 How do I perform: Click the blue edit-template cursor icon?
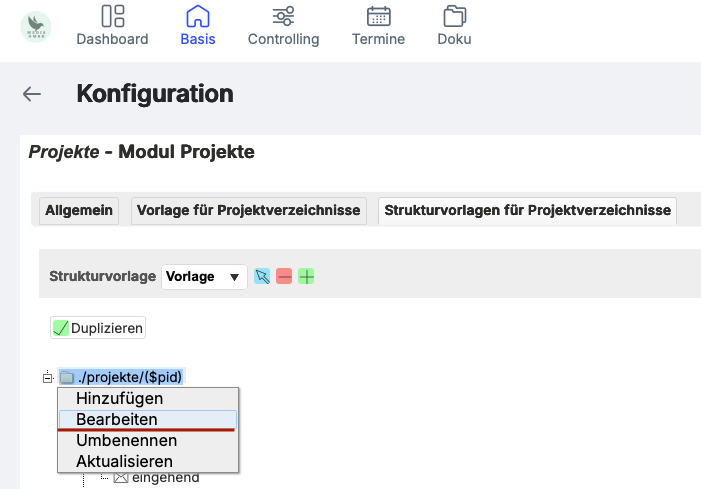tap(262, 276)
